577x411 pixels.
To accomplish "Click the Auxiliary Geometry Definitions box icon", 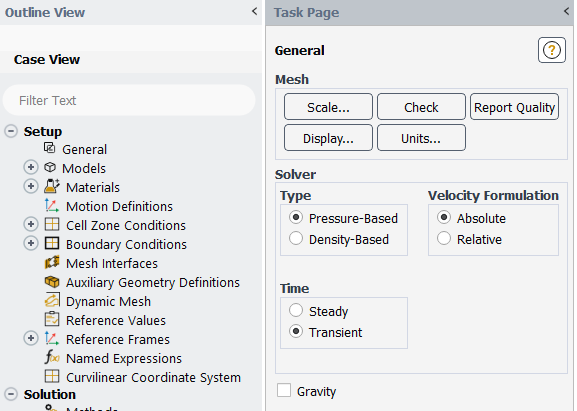I will tap(52, 281).
